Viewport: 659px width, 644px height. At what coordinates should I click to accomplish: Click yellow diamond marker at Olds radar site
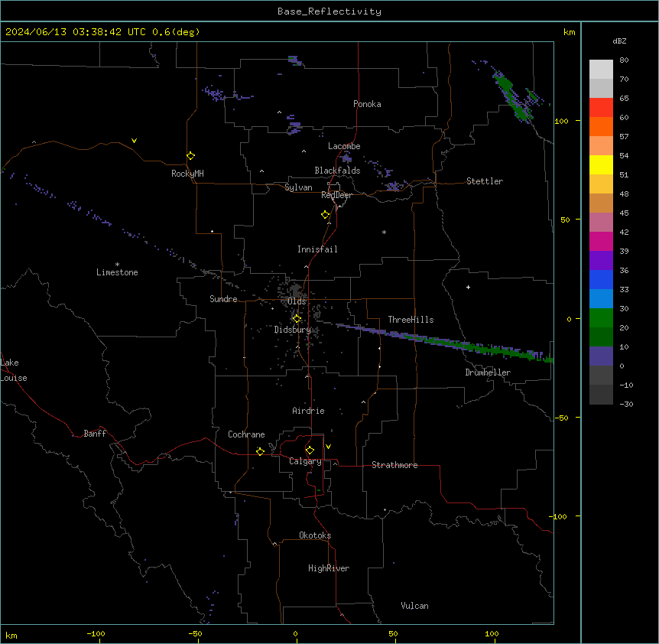click(297, 319)
